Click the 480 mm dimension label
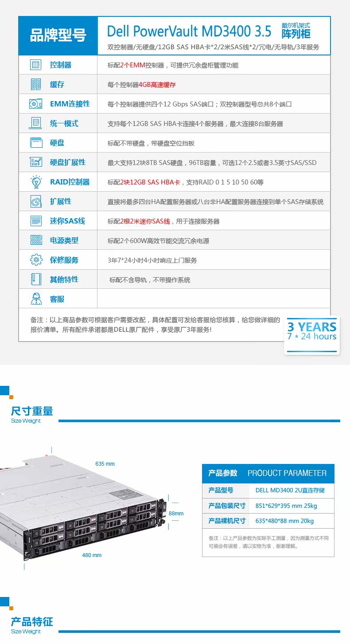Viewport: 350px width, 644px height. tap(92, 555)
